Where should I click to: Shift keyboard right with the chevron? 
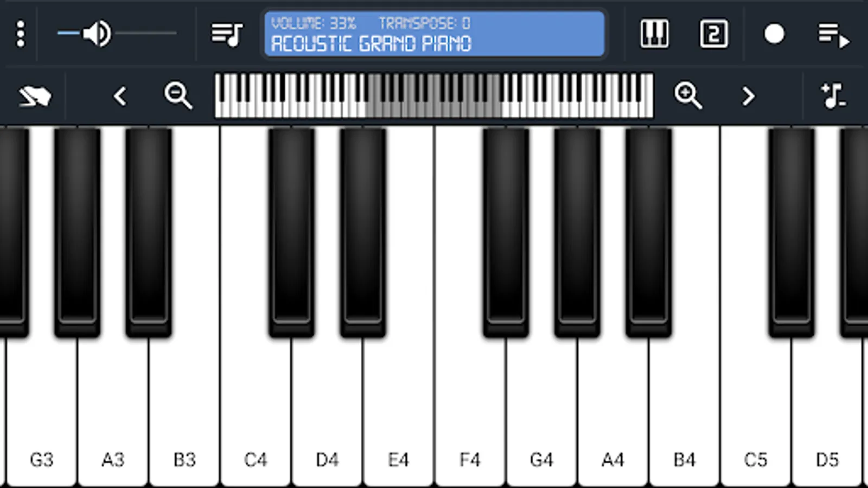coord(748,97)
